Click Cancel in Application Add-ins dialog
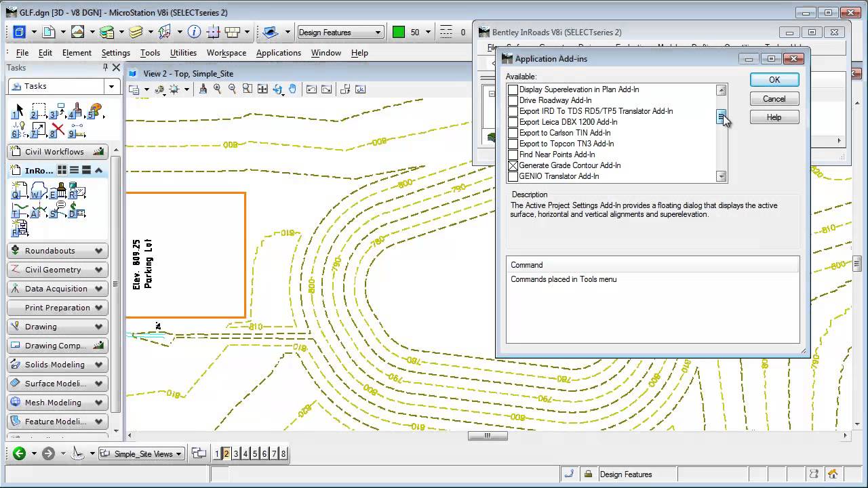868x488 pixels. pyautogui.click(x=774, y=99)
